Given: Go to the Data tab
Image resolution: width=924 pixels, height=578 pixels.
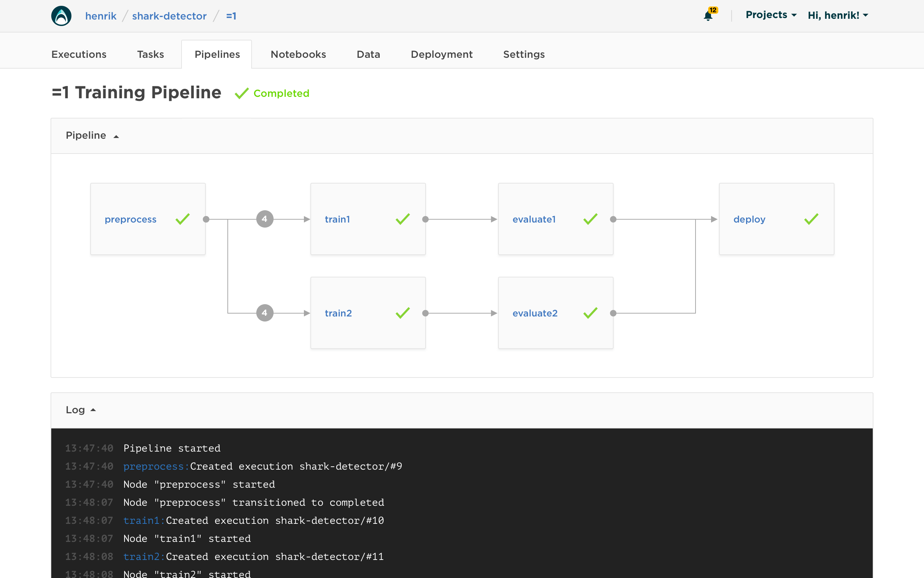Looking at the screenshot, I should (369, 54).
